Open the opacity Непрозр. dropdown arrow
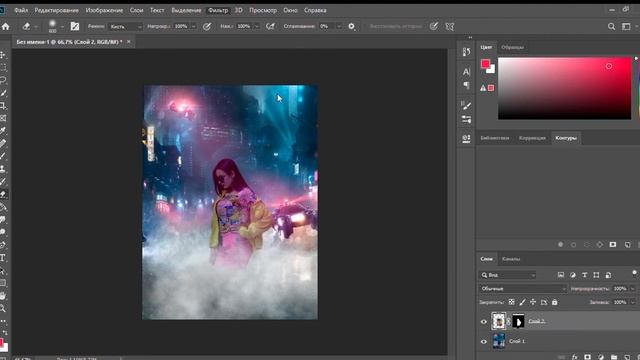This screenshot has height=360, width=640. pos(193,27)
